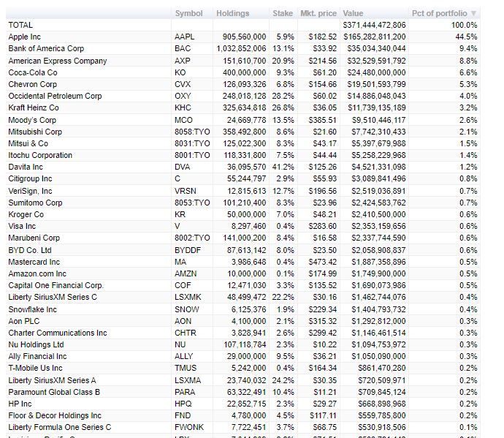
Task: Select the TOTAL row label
Action: [x=20, y=25]
